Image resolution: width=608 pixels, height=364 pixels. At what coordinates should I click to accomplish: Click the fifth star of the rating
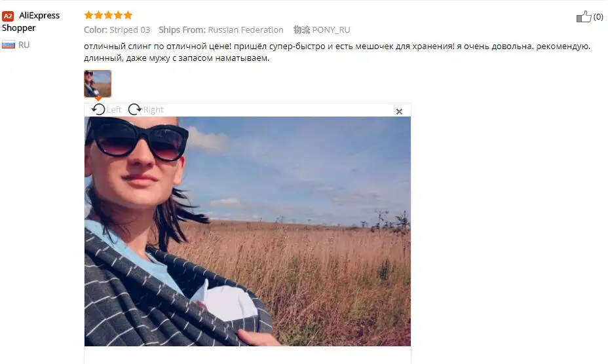coord(128,15)
